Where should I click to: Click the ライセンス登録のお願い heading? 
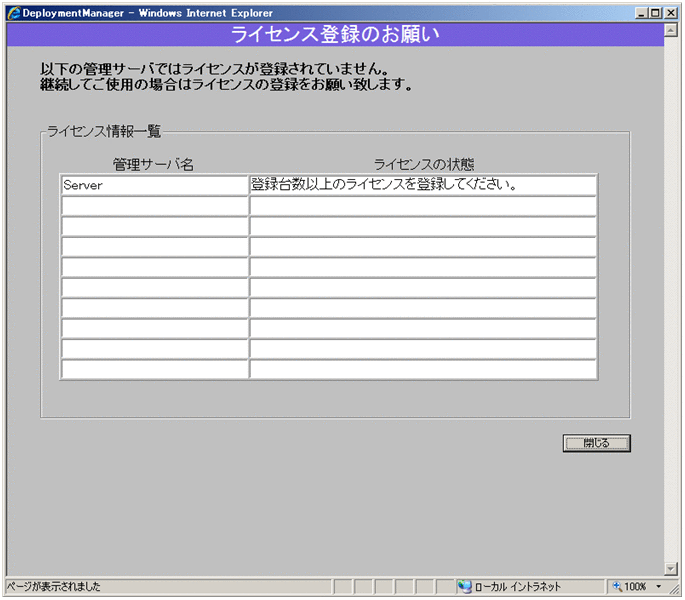[x=335, y=35]
